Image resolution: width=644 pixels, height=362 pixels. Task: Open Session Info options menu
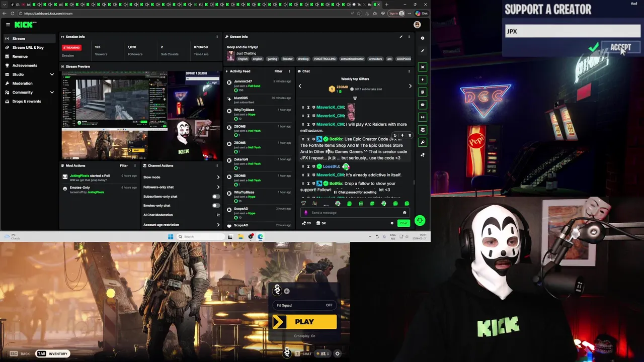pos(217,37)
